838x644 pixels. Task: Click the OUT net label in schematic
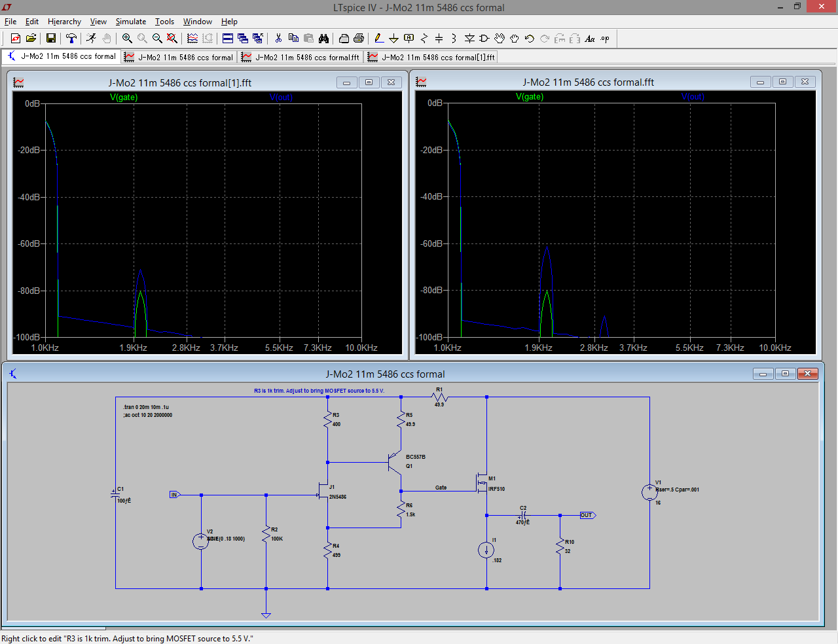pos(587,515)
